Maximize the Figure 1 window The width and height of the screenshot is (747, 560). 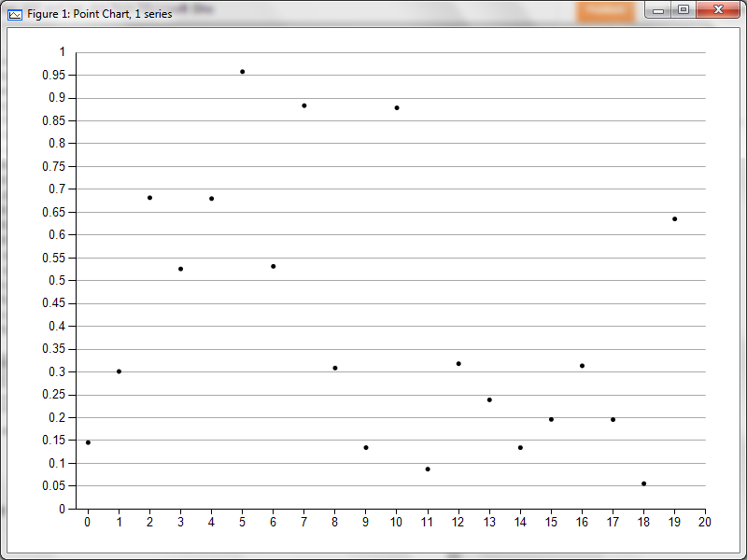684,10
